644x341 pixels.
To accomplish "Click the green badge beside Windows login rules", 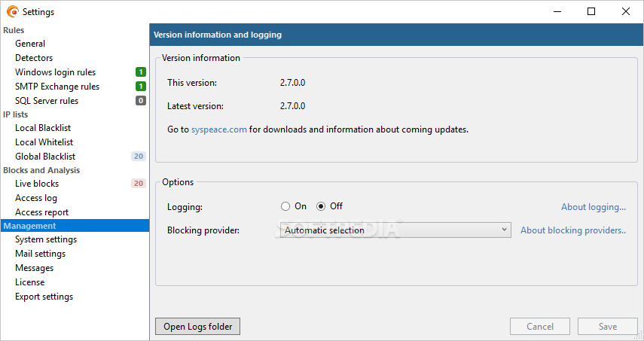I will click(141, 72).
